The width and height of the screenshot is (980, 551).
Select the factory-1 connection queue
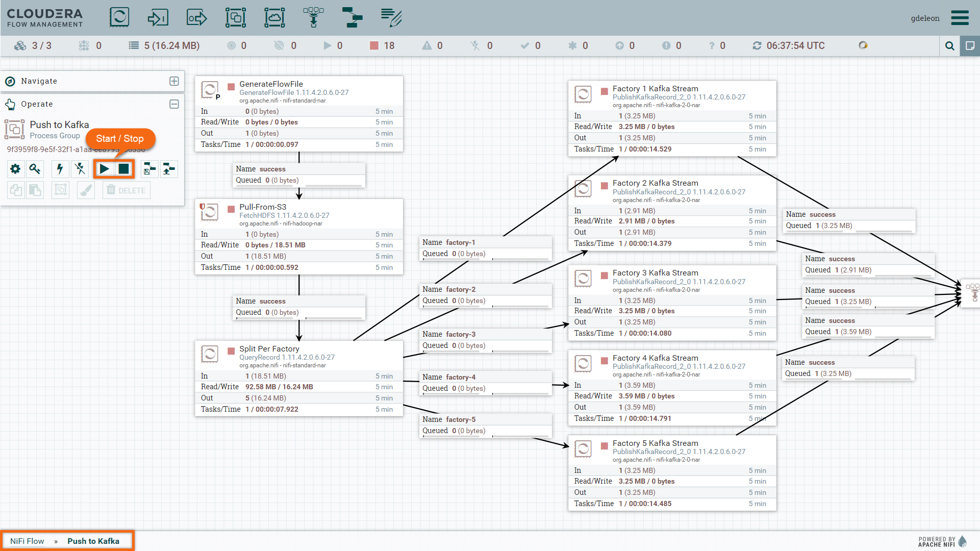486,248
